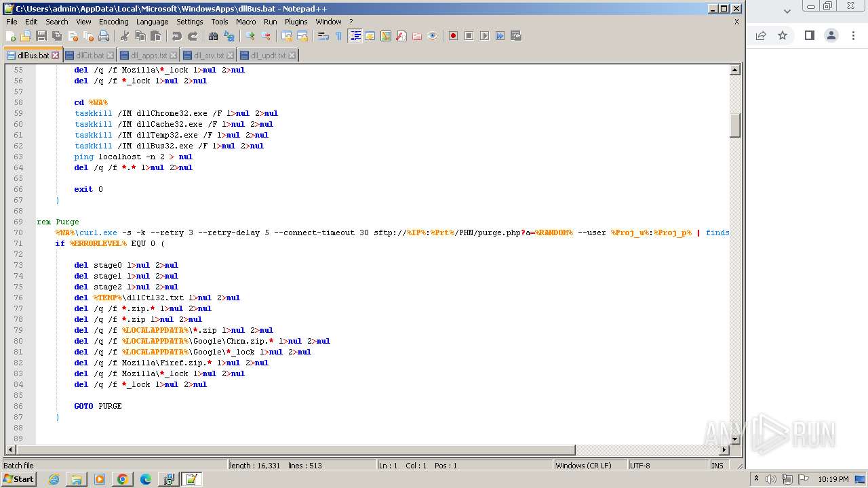Click the vertical scrollbar thumb
Image resolution: width=868 pixels, height=488 pixels.
point(734,125)
